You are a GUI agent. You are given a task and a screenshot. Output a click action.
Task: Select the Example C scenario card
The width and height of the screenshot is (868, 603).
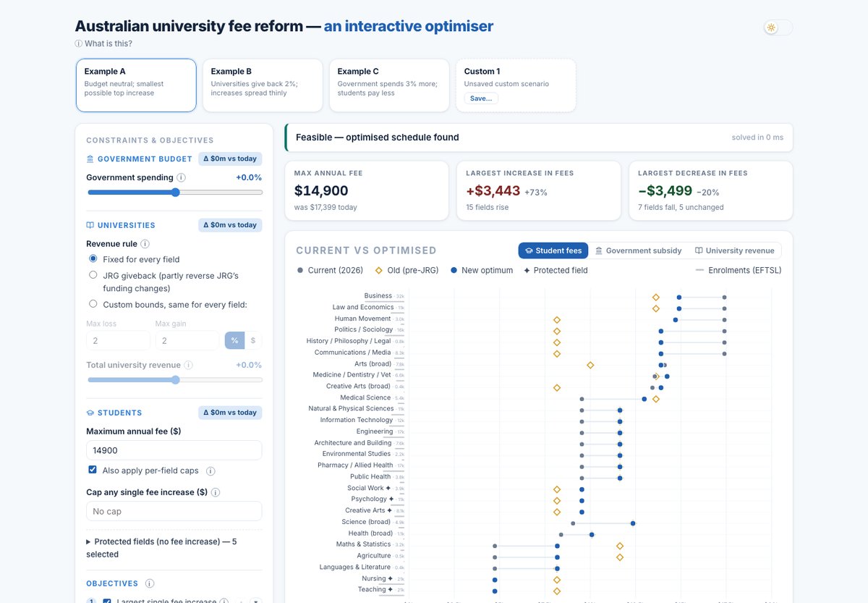click(389, 85)
